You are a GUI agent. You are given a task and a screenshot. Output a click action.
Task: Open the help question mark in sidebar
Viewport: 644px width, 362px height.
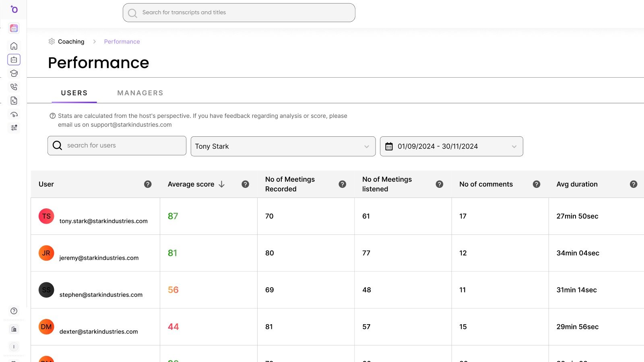coord(14,311)
